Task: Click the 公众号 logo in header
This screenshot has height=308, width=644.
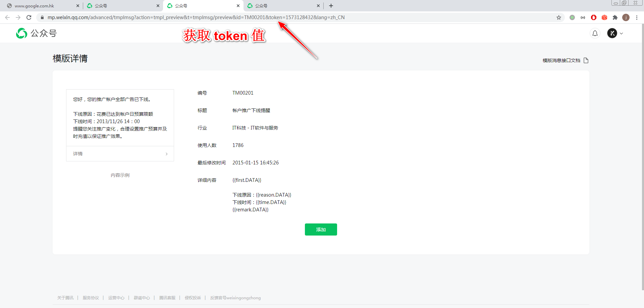Action: [x=37, y=33]
